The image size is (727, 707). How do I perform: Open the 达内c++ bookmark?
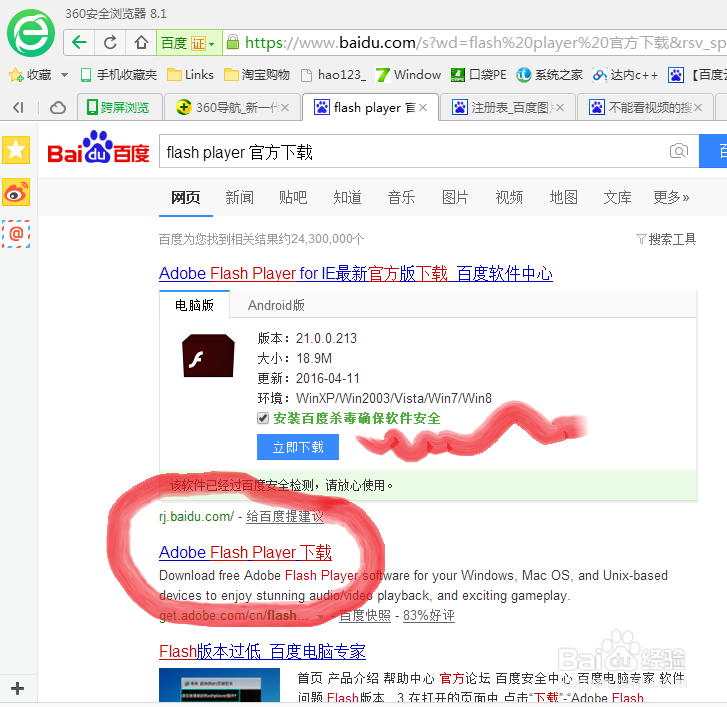pos(625,75)
